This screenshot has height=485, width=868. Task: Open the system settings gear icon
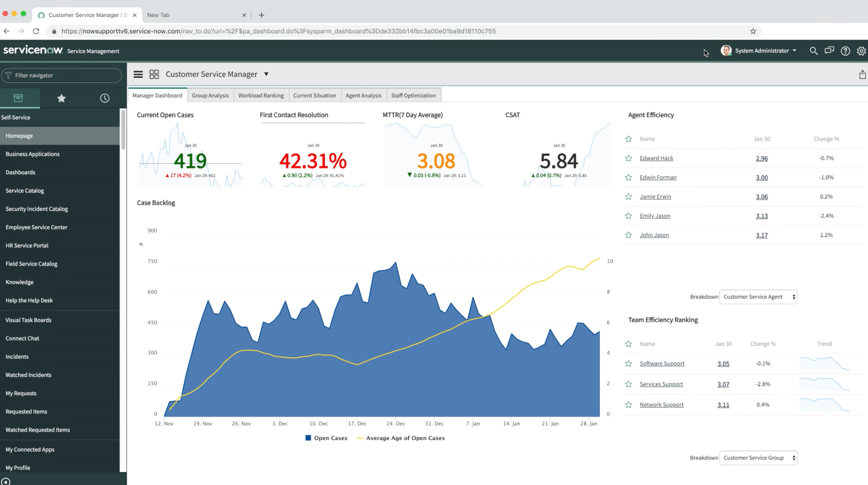[x=861, y=51]
